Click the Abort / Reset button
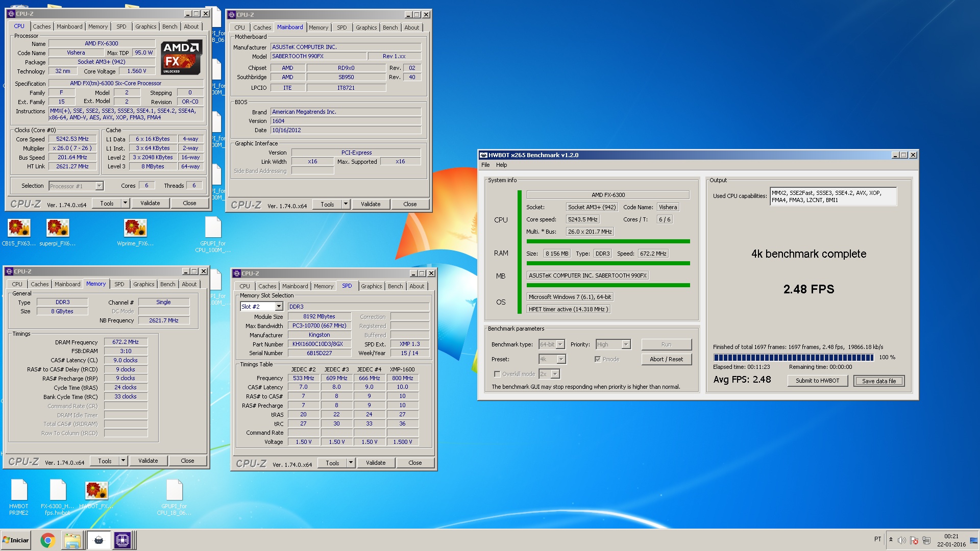 [x=667, y=359]
